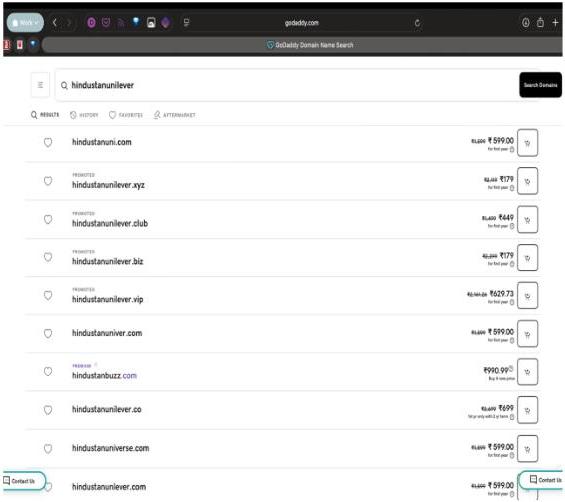Switch to the Aftermarket tab
Image resolution: width=565 pixels, height=502 pixels.
click(x=174, y=115)
